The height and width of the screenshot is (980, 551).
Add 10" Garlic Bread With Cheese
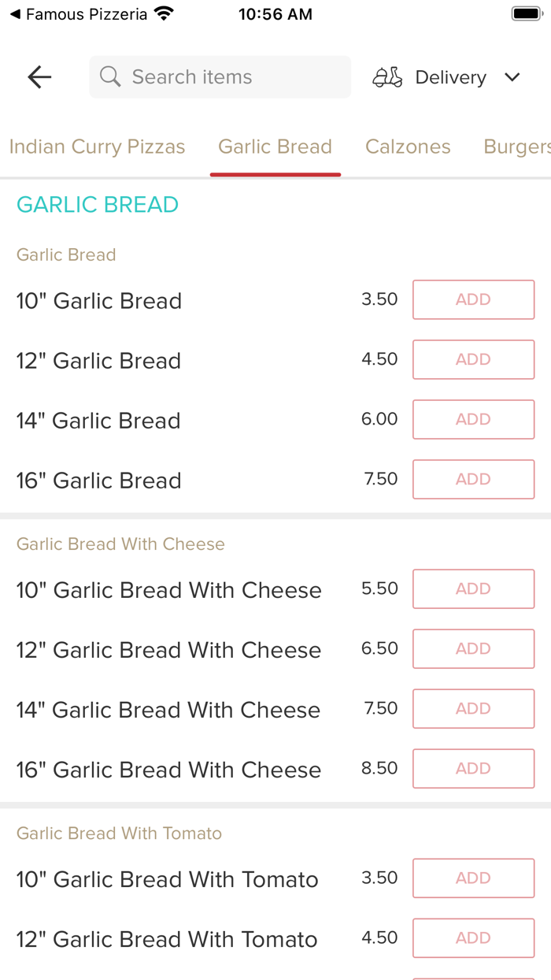[473, 588]
